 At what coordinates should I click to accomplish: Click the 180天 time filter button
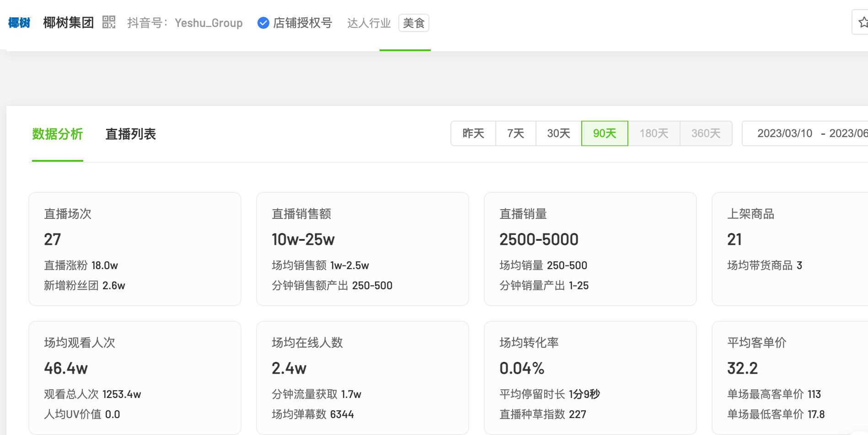(x=654, y=133)
